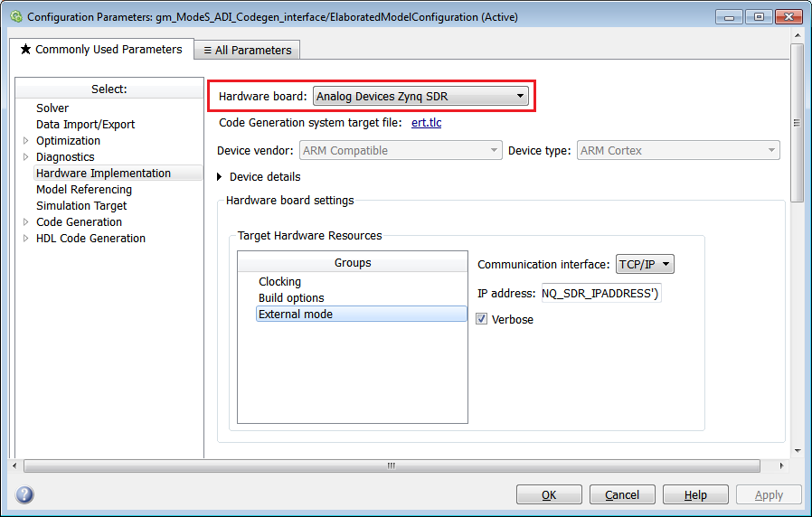
Task: Select the HDL Code Generation label
Action: [x=90, y=238]
